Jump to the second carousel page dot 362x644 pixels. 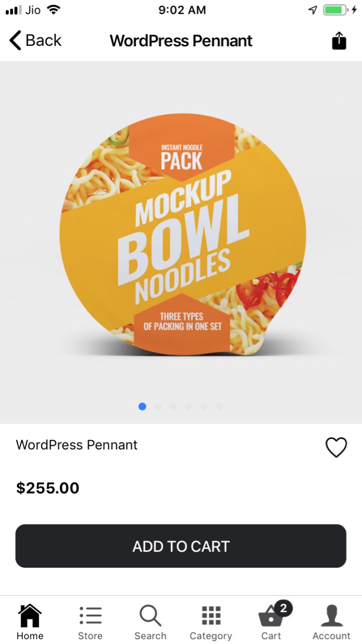(158, 406)
